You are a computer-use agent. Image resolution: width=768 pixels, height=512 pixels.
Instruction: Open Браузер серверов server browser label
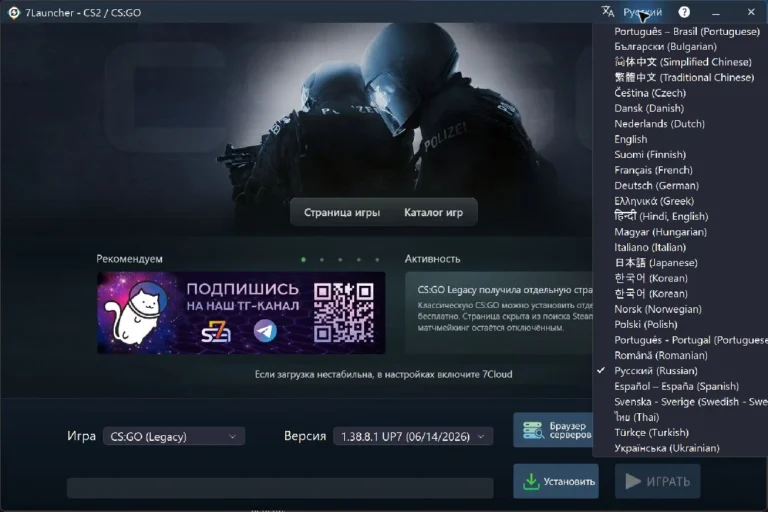[570, 430]
